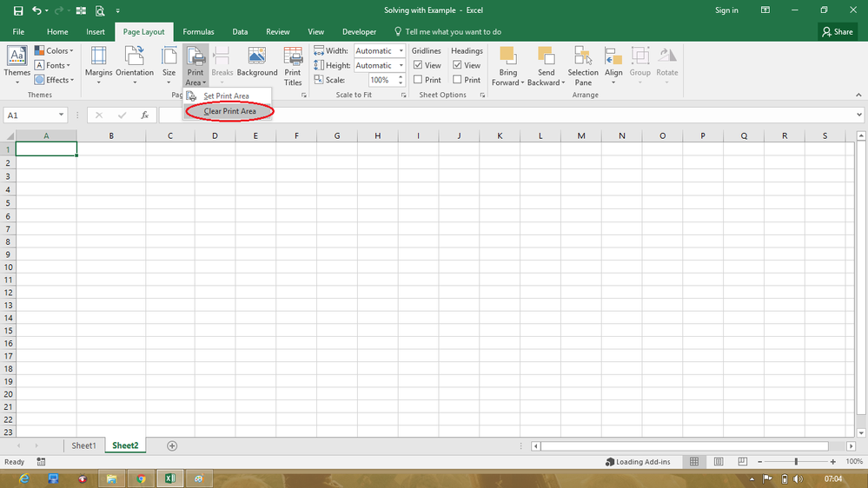Open the Selection Pane
Viewport: 868px width, 488px height.
[x=583, y=66]
